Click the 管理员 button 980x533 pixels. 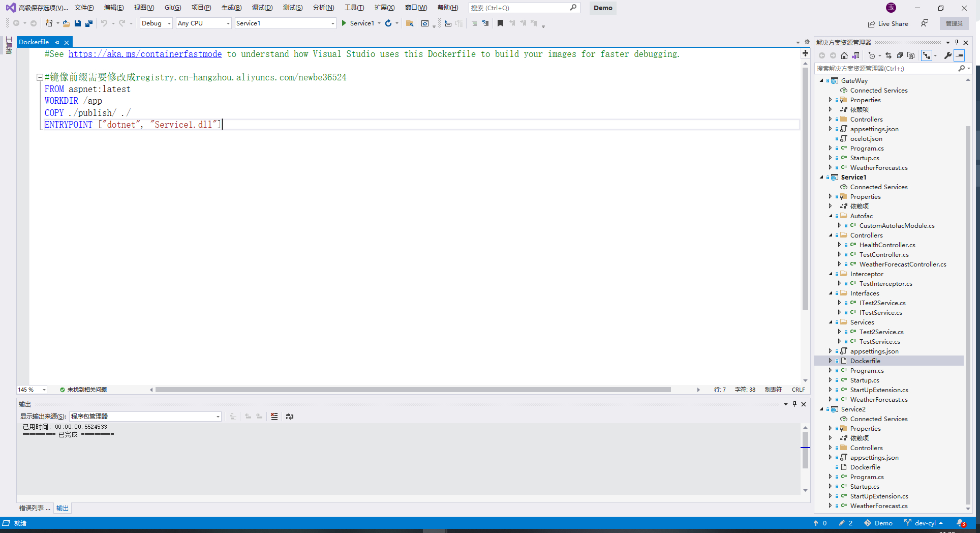click(x=954, y=23)
